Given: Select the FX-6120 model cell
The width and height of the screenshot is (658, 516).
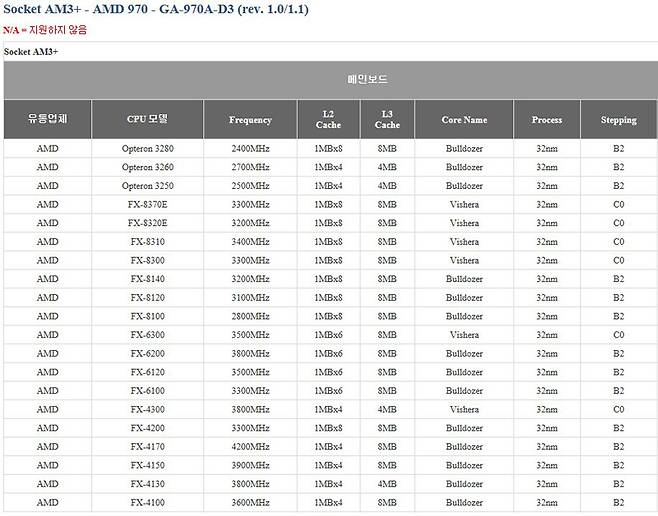Looking at the screenshot, I should [148, 372].
